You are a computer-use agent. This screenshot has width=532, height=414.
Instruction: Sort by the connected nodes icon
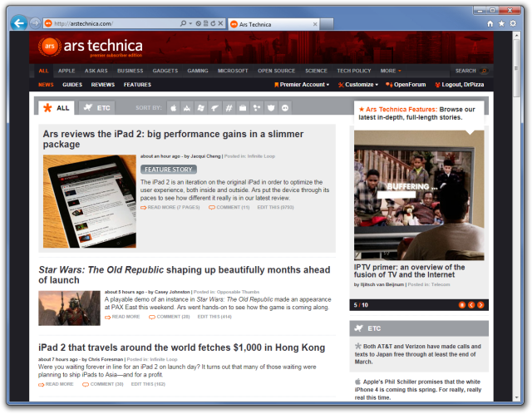point(257,108)
